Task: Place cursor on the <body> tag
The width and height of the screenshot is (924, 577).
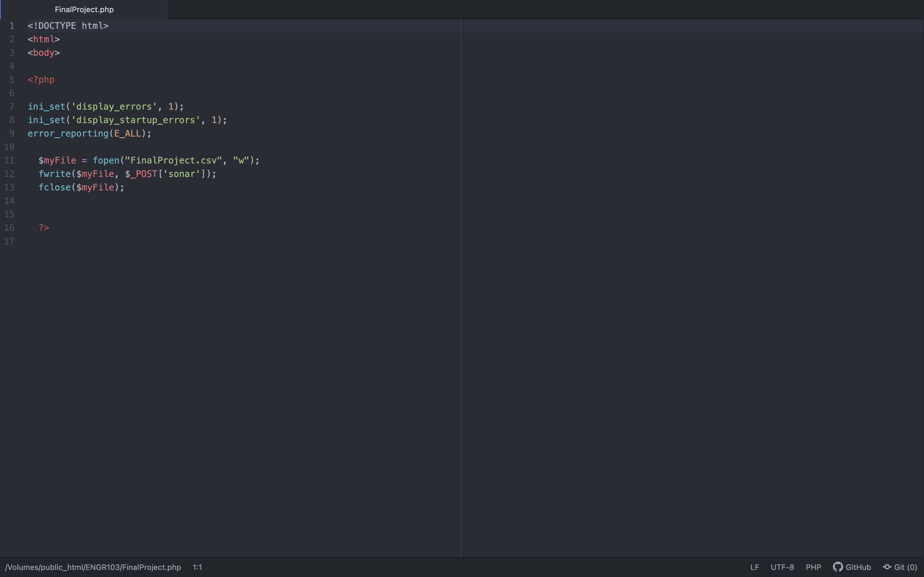Action: click(x=44, y=53)
